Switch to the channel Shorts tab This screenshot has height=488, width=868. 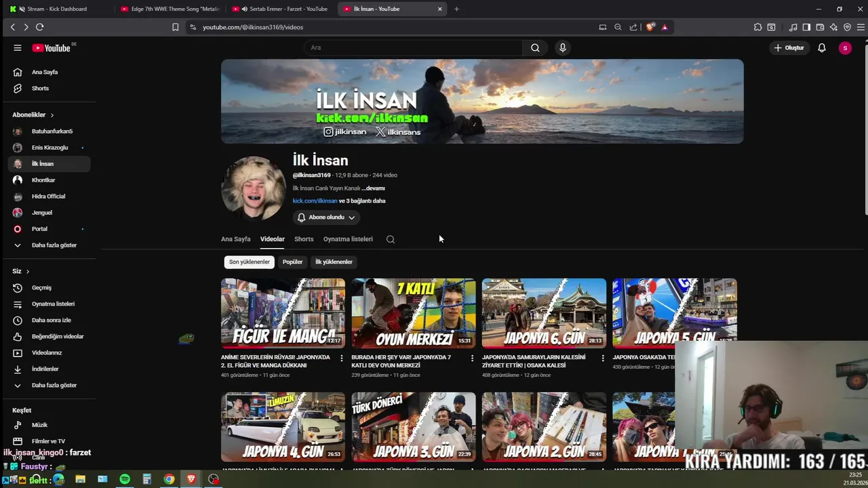[x=304, y=239]
